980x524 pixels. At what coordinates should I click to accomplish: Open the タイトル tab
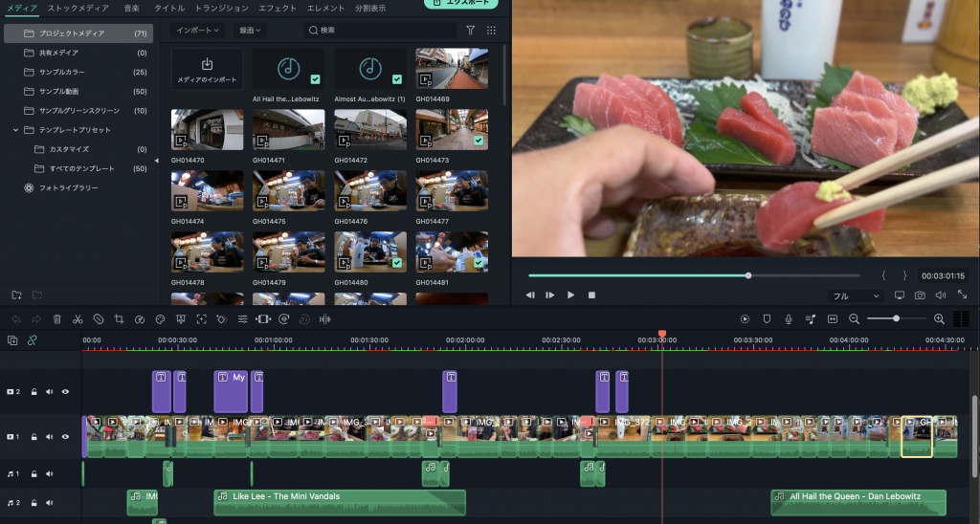tap(169, 8)
